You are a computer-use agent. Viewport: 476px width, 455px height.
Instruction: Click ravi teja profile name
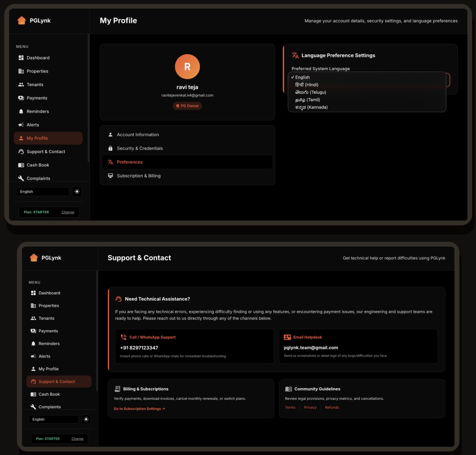point(187,87)
